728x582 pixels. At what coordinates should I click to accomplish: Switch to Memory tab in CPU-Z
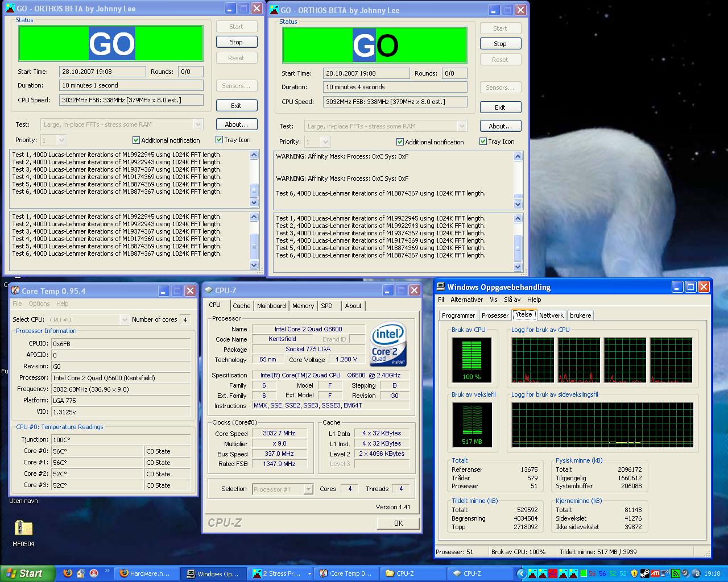point(303,306)
